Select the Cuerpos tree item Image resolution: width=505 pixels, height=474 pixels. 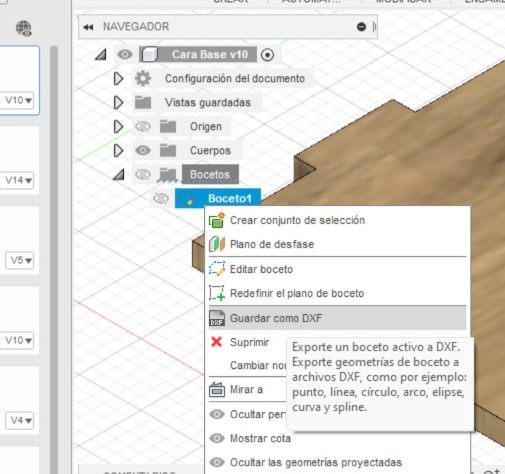click(210, 151)
